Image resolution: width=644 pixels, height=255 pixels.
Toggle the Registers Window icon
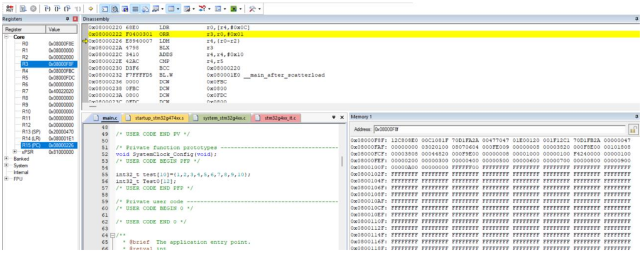135,8
